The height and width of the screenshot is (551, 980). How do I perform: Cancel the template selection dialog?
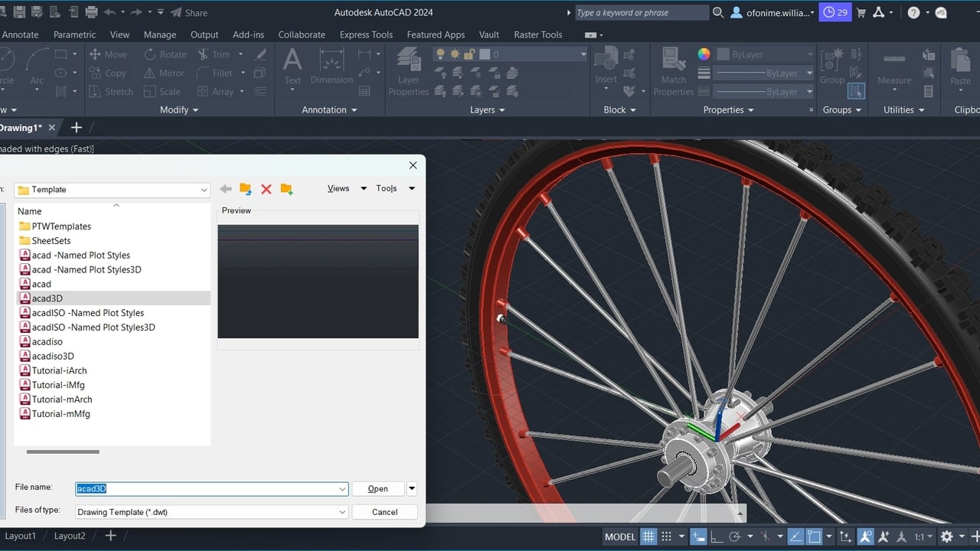[x=384, y=511]
